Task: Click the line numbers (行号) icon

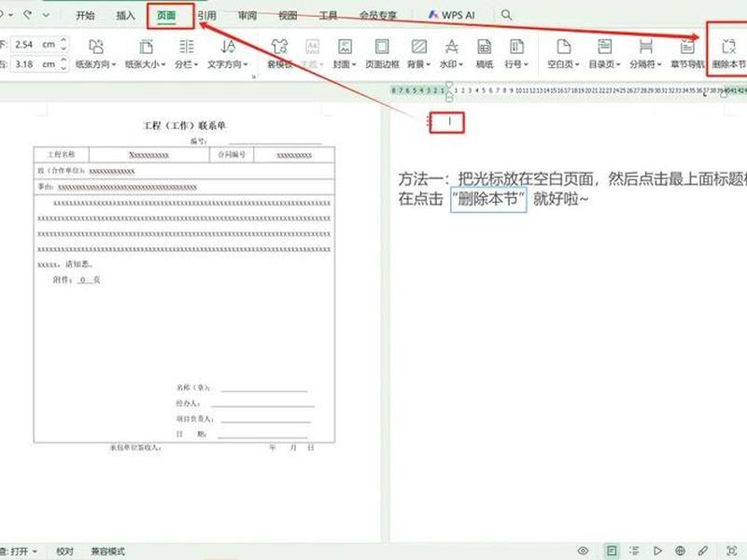Action: coord(517,47)
